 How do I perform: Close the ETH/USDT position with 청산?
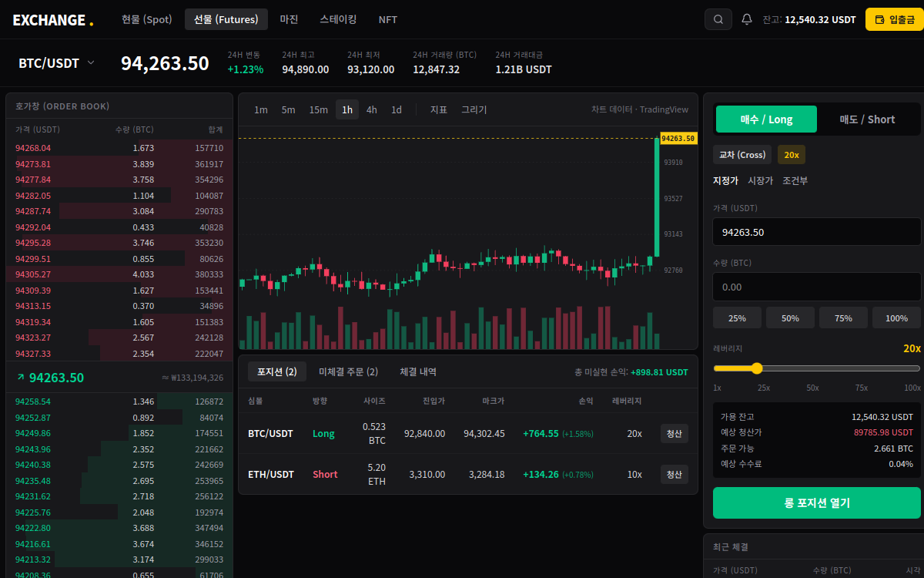point(674,474)
